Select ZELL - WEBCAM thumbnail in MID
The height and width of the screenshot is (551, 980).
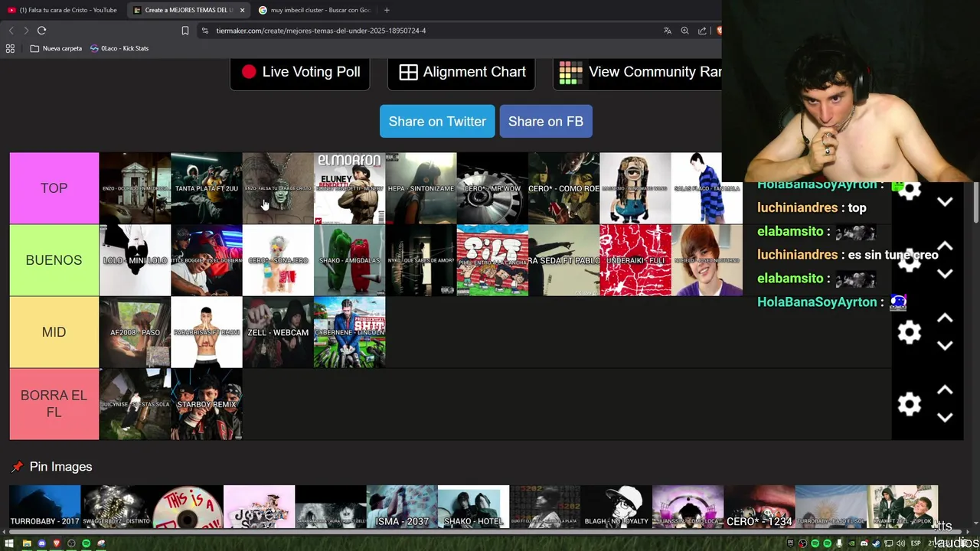click(x=278, y=332)
